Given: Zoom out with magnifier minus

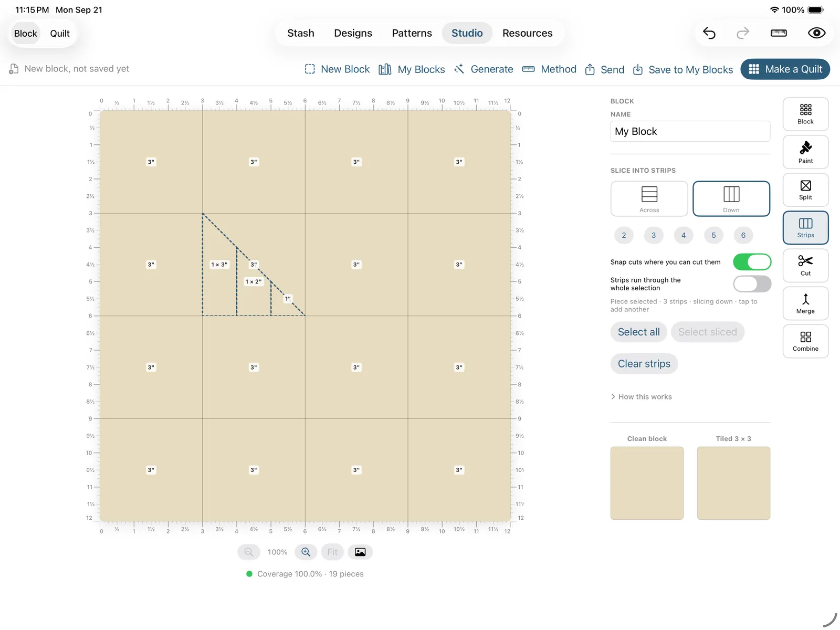Looking at the screenshot, I should coord(249,552).
